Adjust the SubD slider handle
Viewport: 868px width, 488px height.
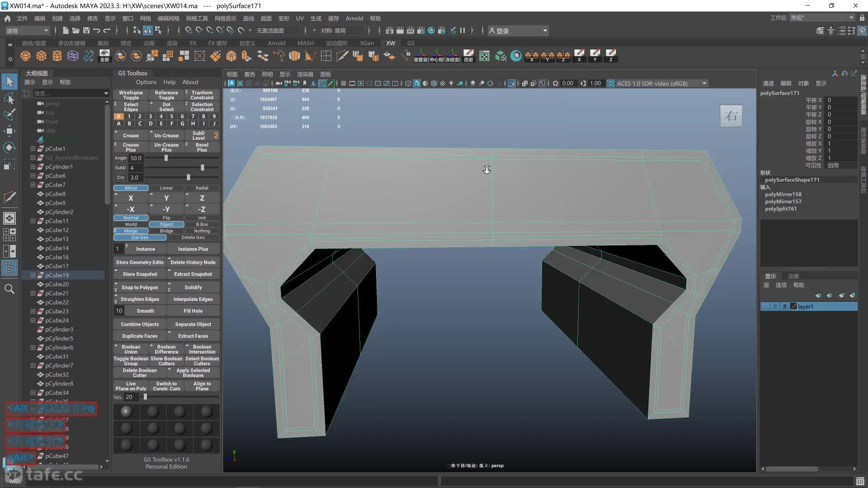click(202, 168)
